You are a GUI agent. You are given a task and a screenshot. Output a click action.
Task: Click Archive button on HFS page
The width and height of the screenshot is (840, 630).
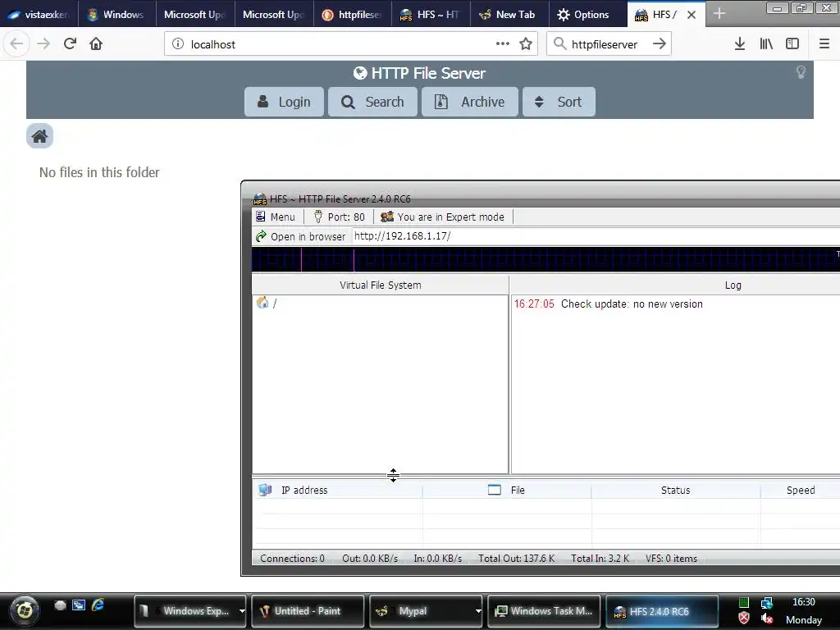(x=470, y=102)
